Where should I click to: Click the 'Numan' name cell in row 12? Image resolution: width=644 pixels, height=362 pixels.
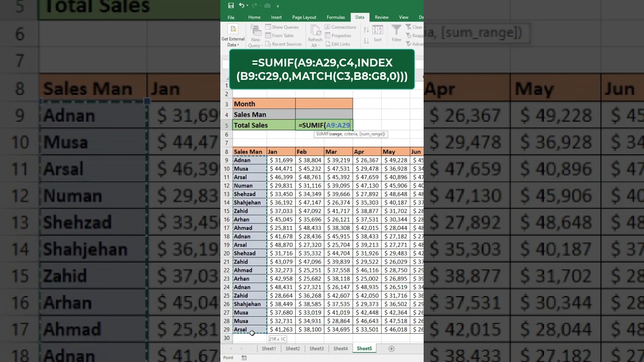[250, 186]
